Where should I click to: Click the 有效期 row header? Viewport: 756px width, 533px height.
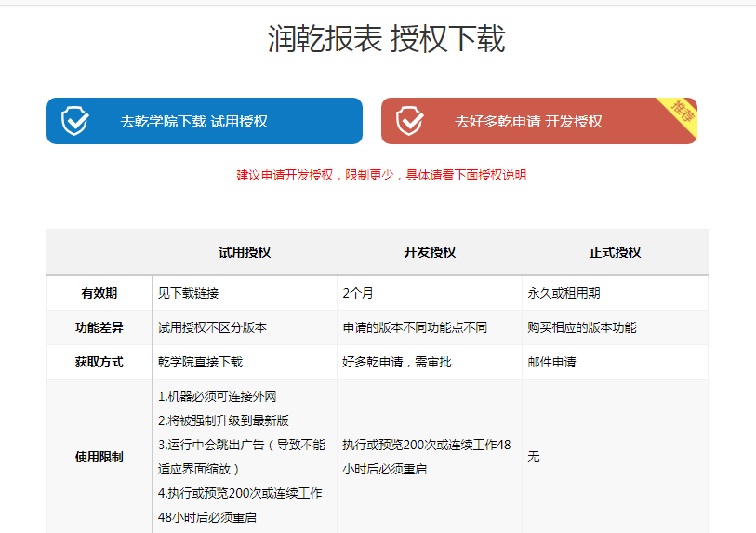coord(99,293)
